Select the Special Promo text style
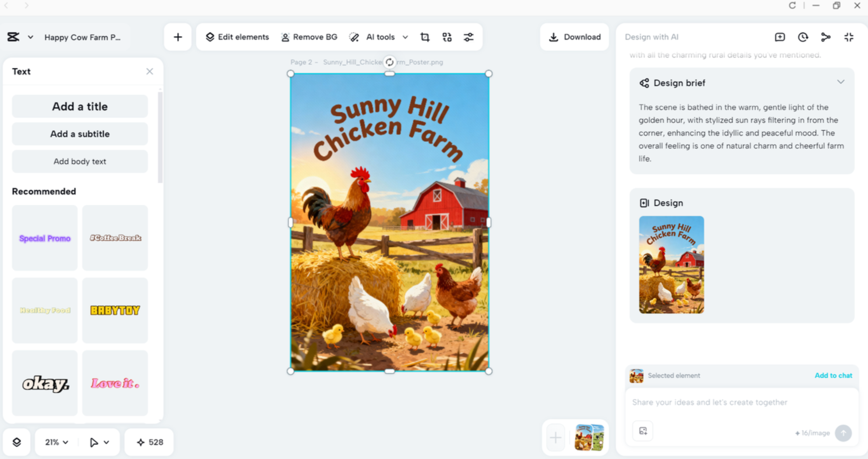Image resolution: width=868 pixels, height=459 pixels. pyautogui.click(x=44, y=238)
